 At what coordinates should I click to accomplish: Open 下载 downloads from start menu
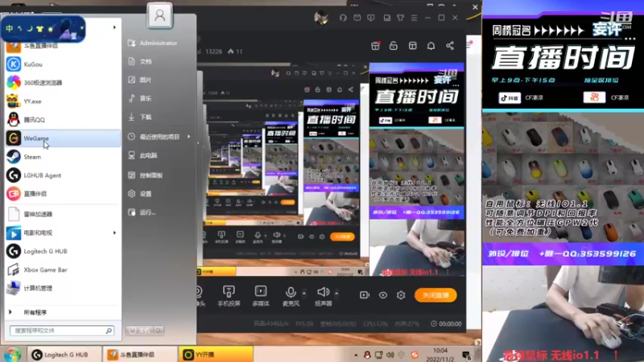click(x=140, y=117)
